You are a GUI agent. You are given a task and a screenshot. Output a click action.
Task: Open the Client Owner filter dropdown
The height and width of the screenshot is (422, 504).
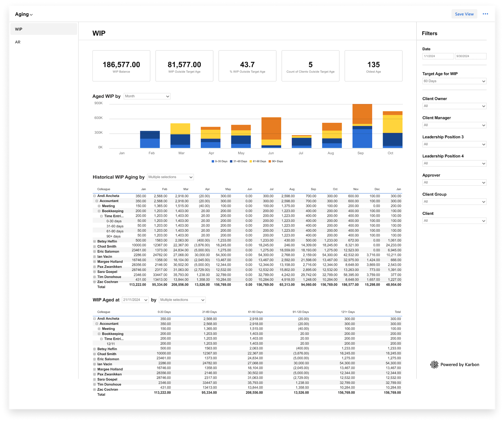(454, 106)
